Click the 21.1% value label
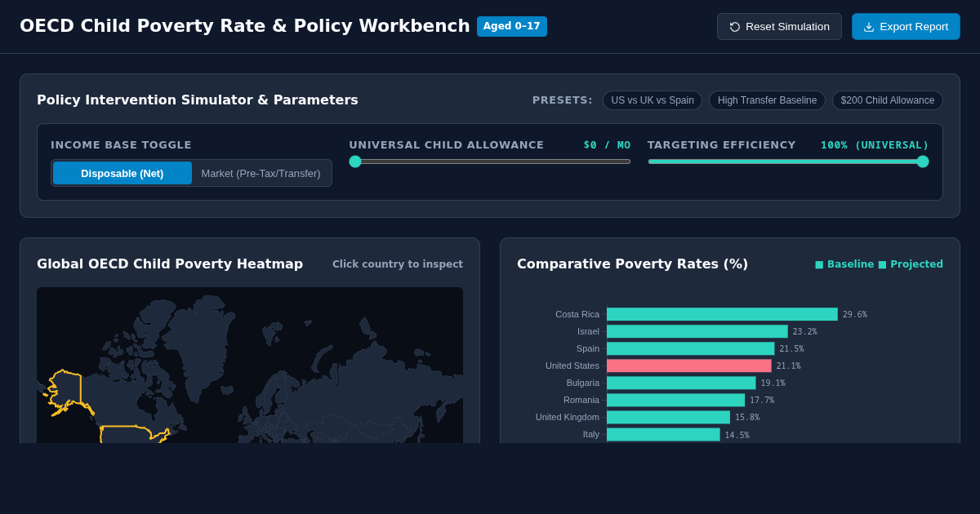 click(789, 366)
